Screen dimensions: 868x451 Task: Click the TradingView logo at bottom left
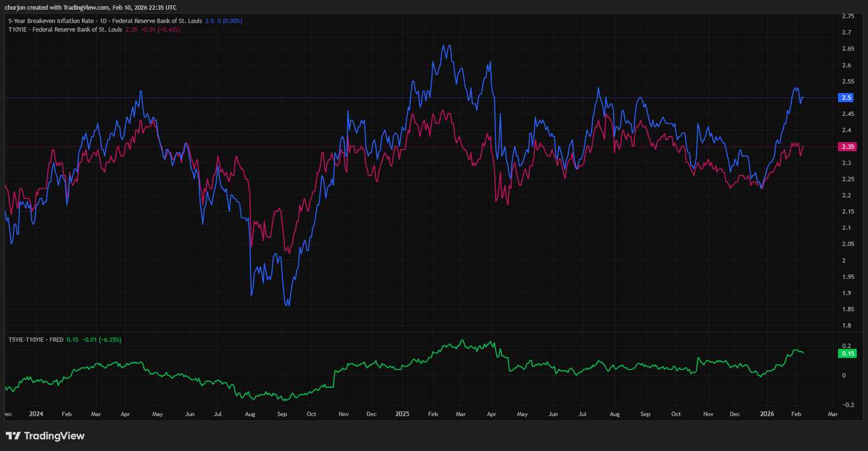click(45, 436)
